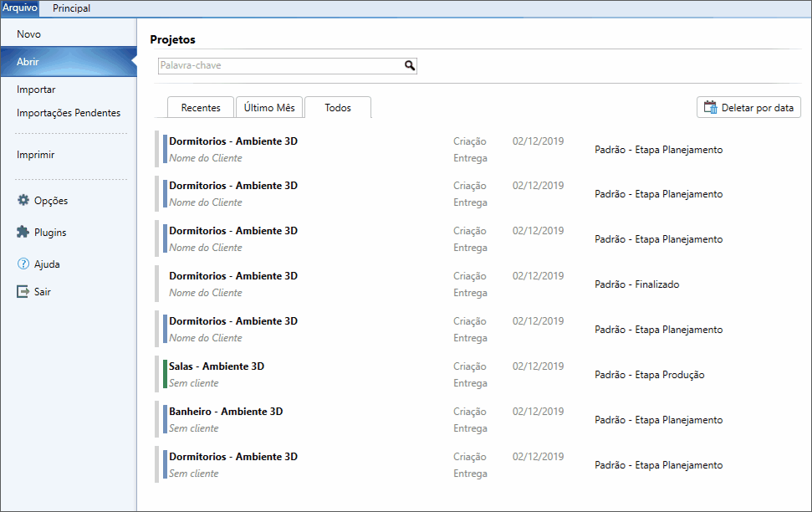The height and width of the screenshot is (512, 812).
Task: Click Imprimir in the sidebar
Action: click(x=36, y=155)
